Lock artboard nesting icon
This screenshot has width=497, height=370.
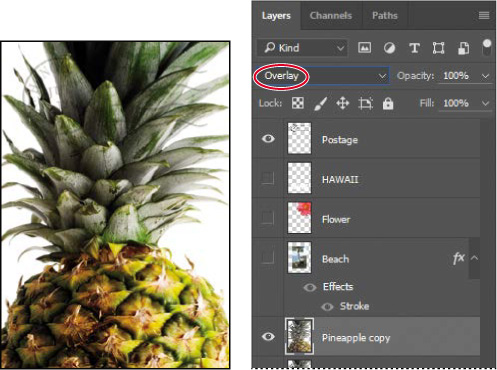[x=365, y=103]
